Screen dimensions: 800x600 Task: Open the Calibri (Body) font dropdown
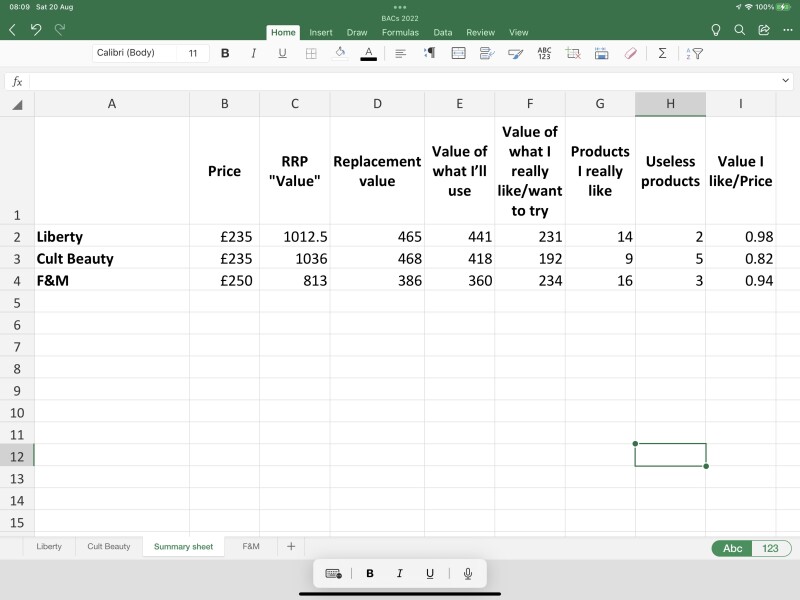(x=134, y=53)
